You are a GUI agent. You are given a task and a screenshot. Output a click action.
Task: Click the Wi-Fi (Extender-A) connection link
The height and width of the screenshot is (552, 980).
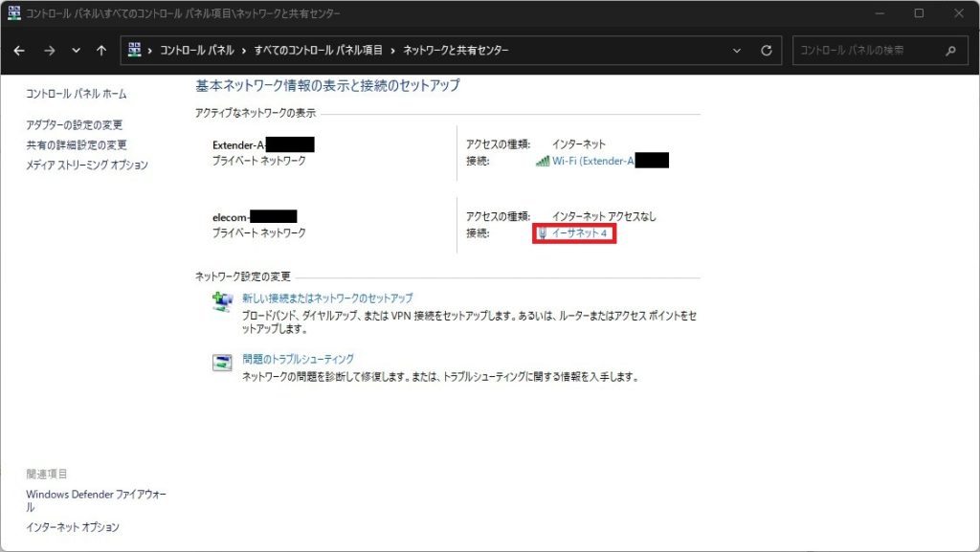click(593, 161)
